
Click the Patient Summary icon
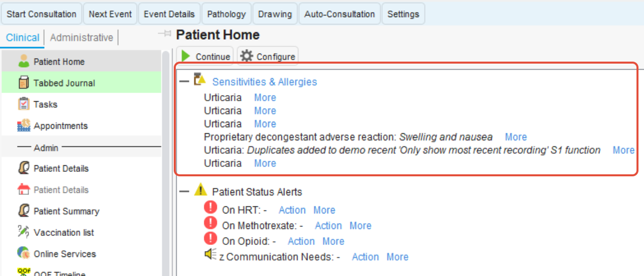click(24, 211)
